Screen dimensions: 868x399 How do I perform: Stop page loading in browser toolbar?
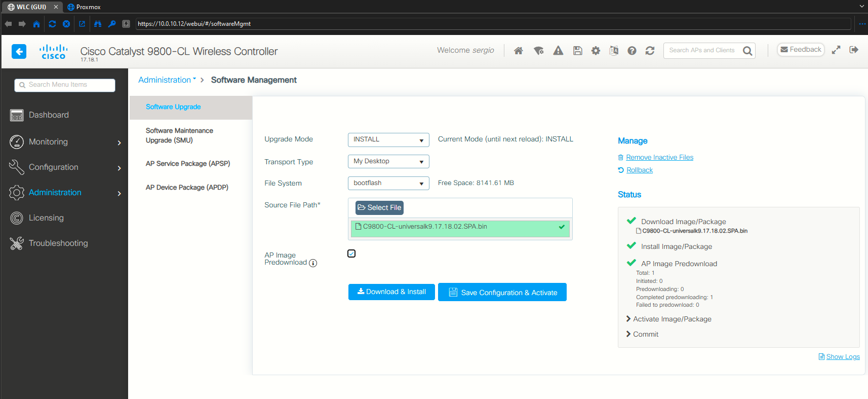pyautogui.click(x=66, y=24)
